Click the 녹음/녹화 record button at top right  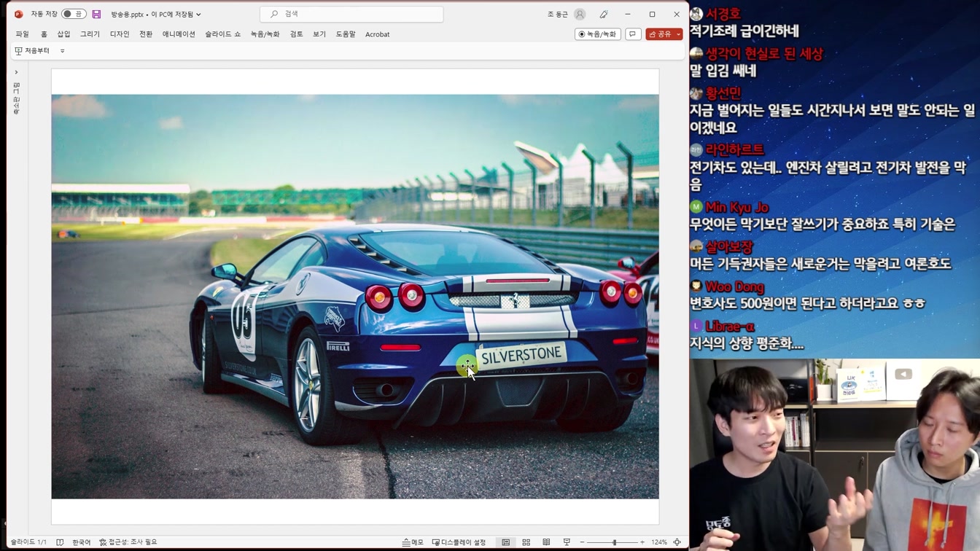pos(597,34)
